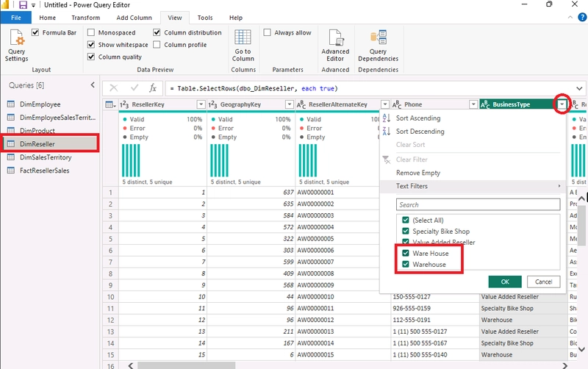Viewport: 588px width, 369px height.
Task: Click the table icon beside DimEmployee
Action: pyautogui.click(x=11, y=104)
